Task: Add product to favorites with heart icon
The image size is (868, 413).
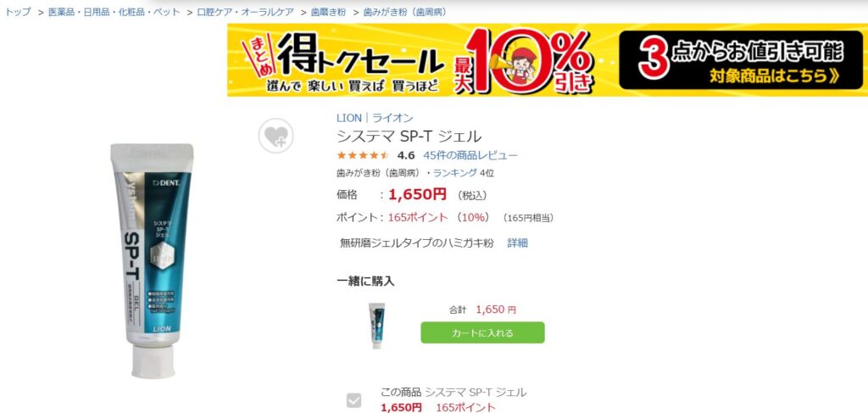Action: click(x=275, y=136)
